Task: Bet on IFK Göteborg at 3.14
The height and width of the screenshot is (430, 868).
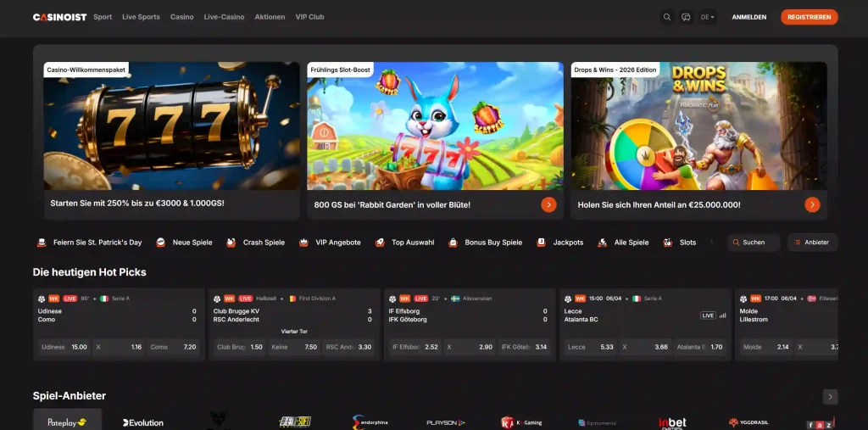Action: (x=524, y=347)
